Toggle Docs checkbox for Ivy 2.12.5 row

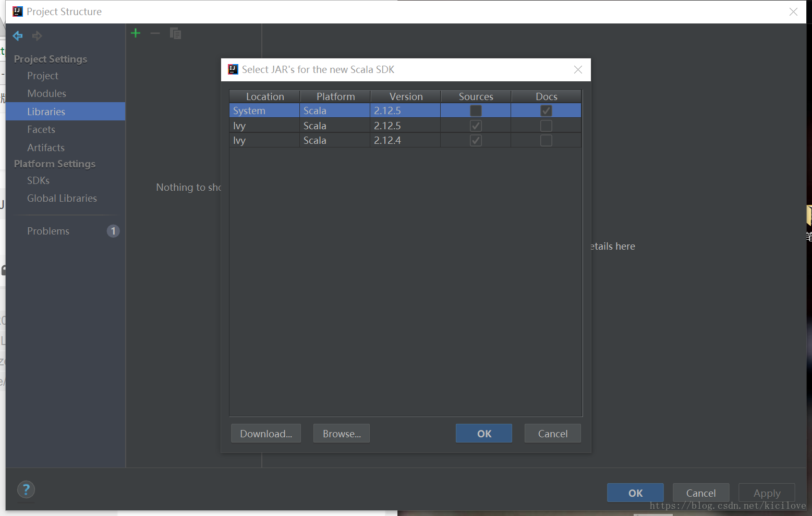[x=546, y=126]
